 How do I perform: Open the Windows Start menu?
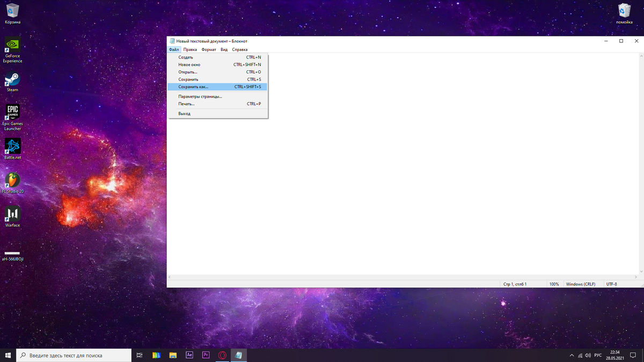[x=8, y=355]
